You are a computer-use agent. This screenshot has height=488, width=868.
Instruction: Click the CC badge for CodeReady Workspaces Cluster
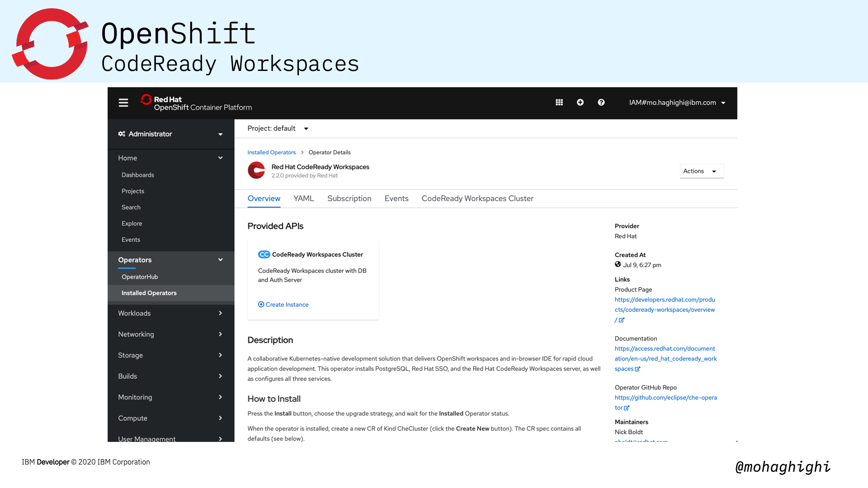pos(264,255)
